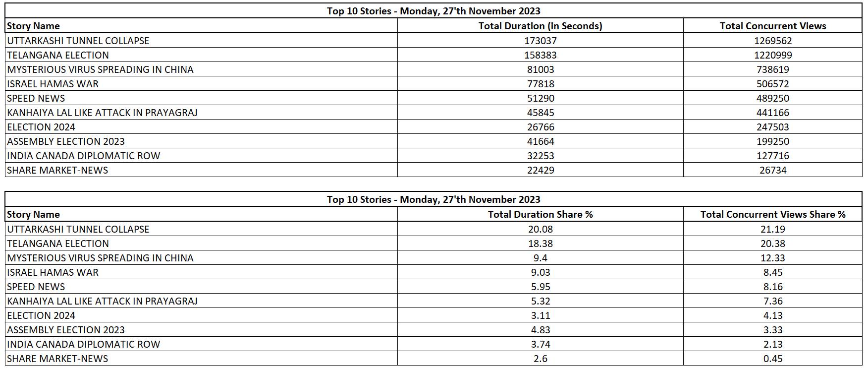Click the share percentage cell 12.33
Viewport: 868px width, 368px height.
[x=773, y=258]
